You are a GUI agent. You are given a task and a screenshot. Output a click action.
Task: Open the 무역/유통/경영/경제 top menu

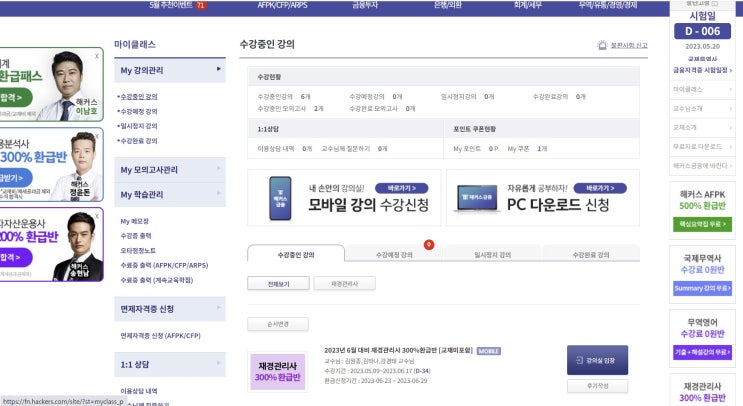point(607,5)
